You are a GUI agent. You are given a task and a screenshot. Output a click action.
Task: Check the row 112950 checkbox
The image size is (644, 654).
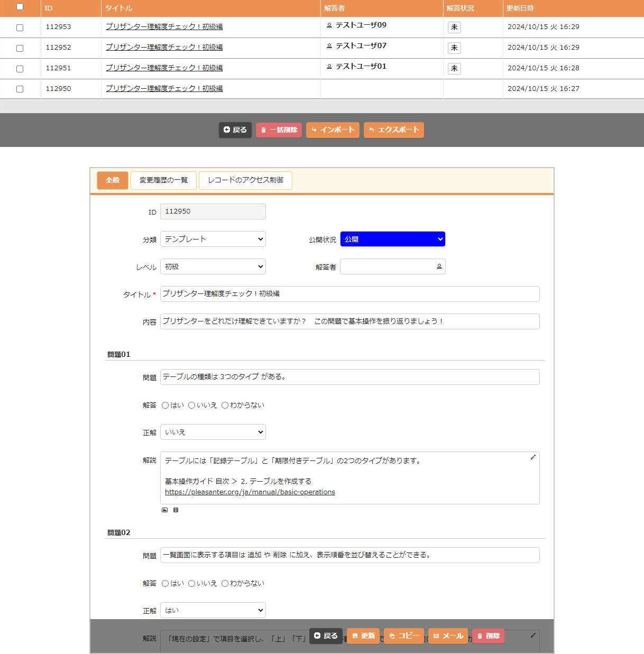20,89
